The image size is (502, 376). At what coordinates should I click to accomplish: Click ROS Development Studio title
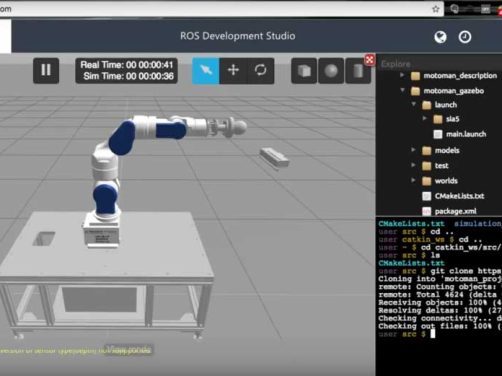pyautogui.click(x=238, y=36)
